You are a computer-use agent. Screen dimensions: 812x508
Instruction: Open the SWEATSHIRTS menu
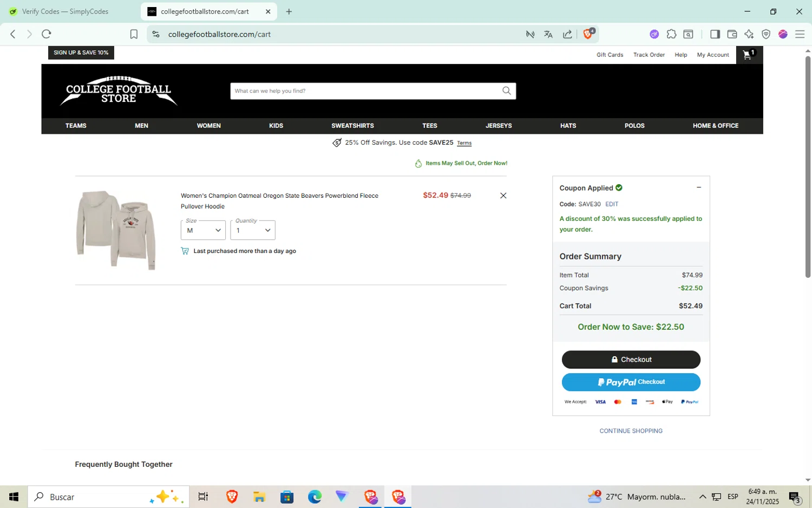coord(352,126)
